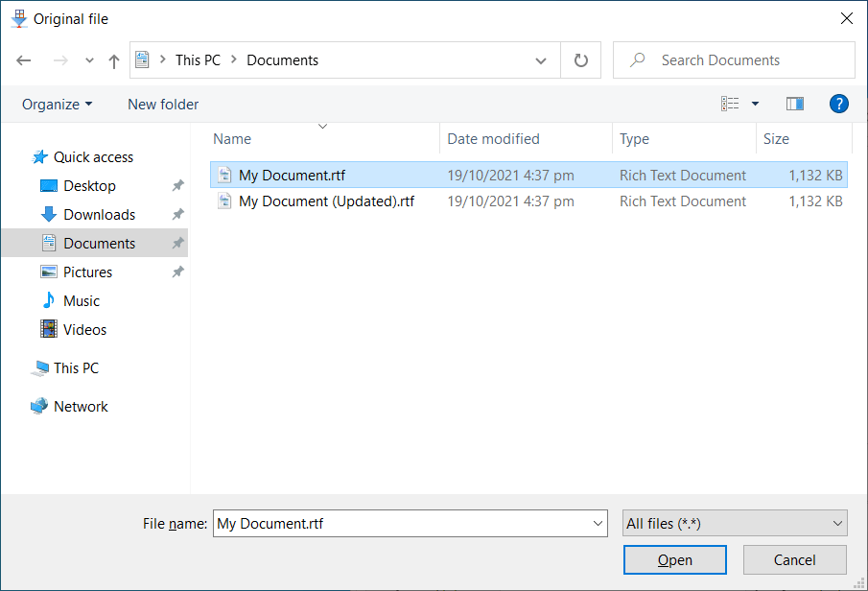
Task: Select My Document.rtf file
Action: pyautogui.click(x=528, y=175)
